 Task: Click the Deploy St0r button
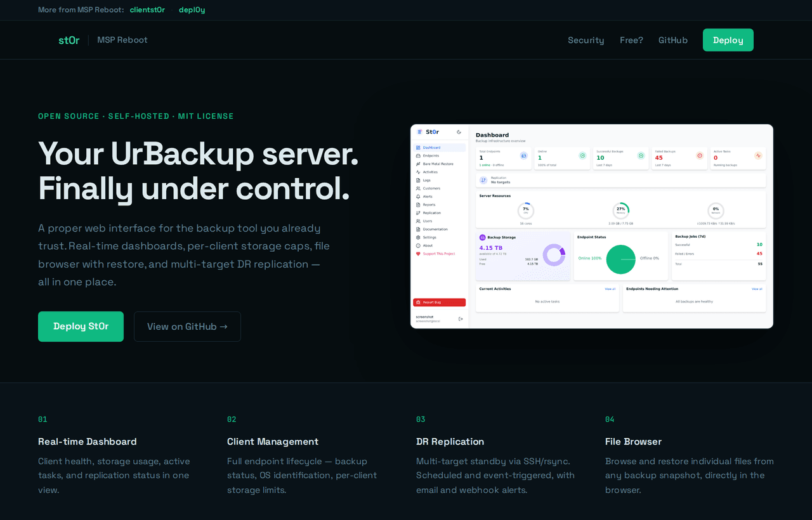[81, 327]
